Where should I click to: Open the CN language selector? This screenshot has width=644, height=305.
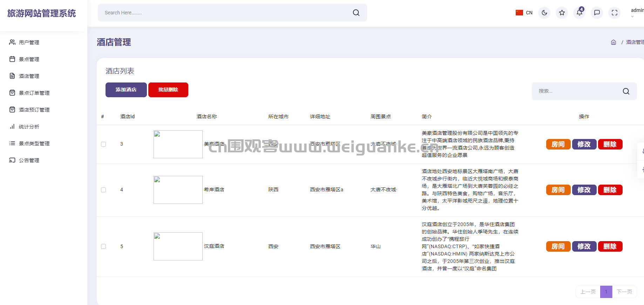[x=524, y=13]
